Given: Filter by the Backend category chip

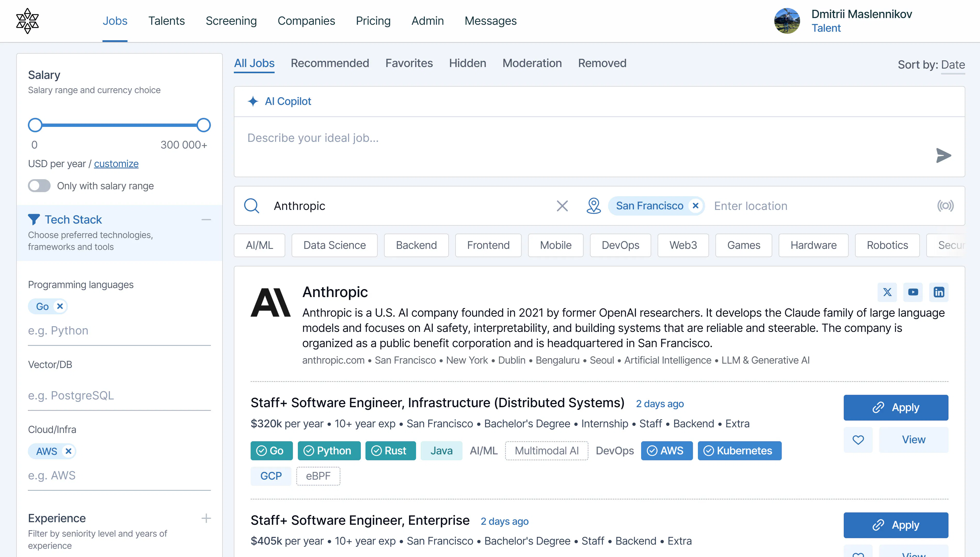Looking at the screenshot, I should [416, 245].
